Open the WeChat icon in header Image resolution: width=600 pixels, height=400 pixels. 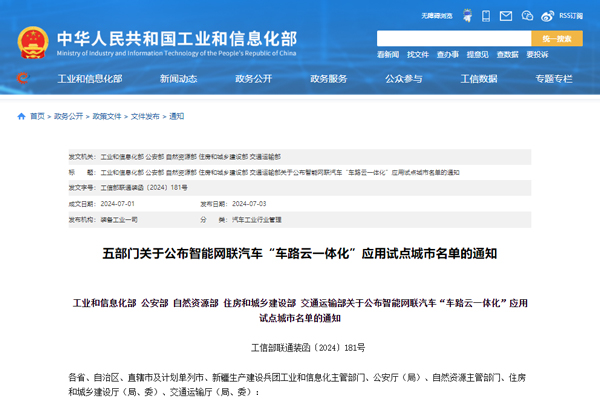[526, 16]
